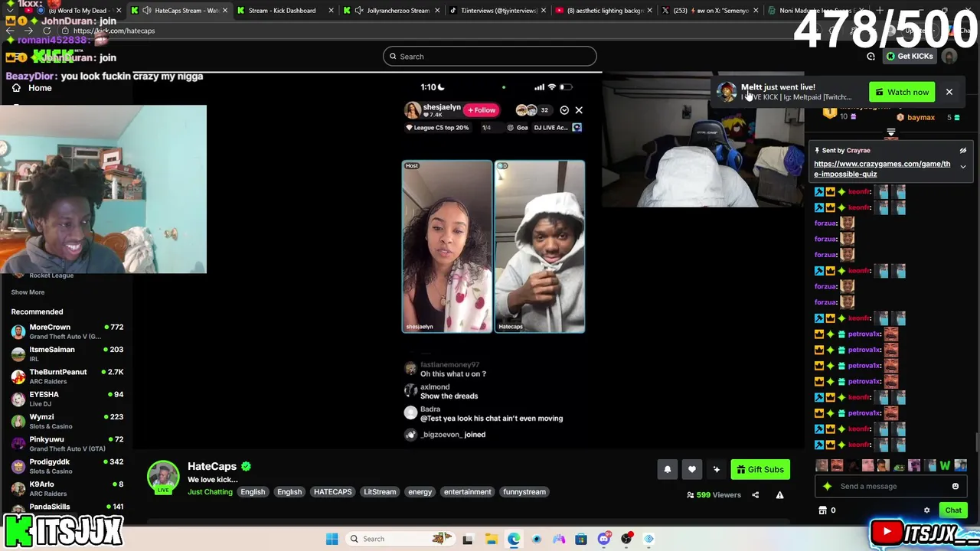
Task: Open TheBurntPeanut recommended channel
Action: (x=67, y=376)
